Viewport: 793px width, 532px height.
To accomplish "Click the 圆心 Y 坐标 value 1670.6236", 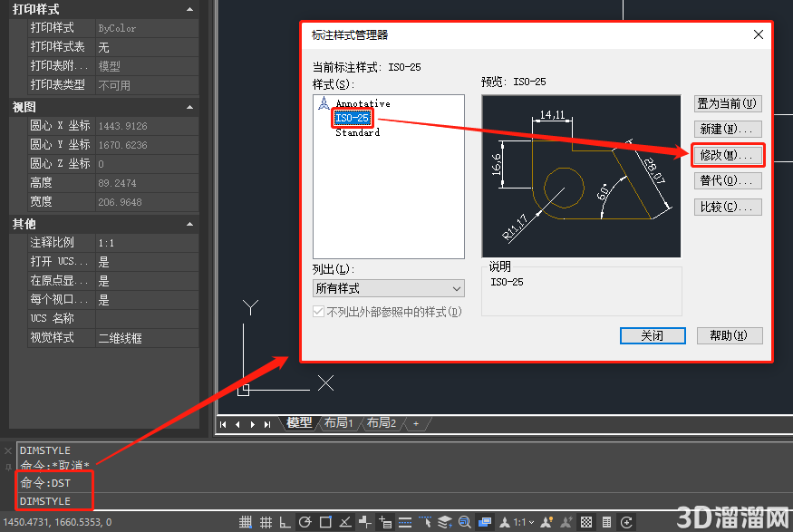I will click(147, 145).
